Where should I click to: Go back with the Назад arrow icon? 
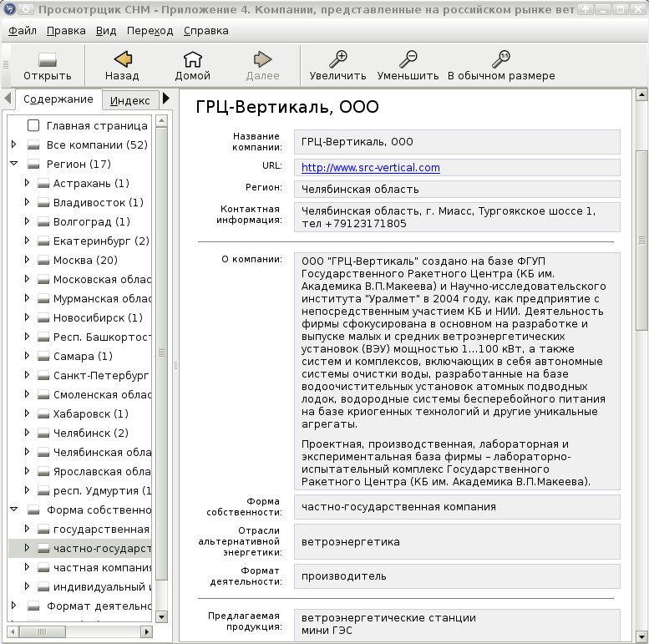pos(123,59)
